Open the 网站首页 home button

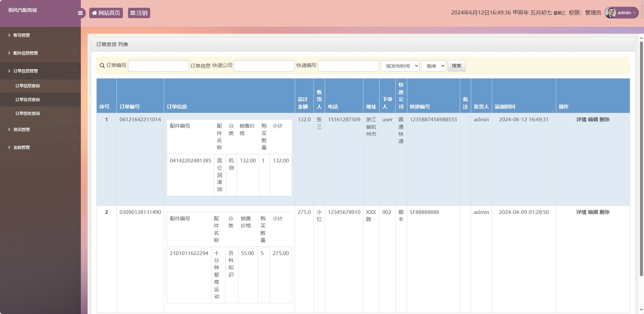point(106,13)
